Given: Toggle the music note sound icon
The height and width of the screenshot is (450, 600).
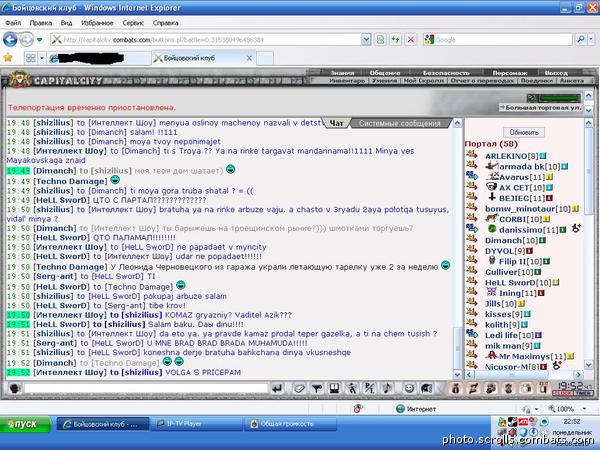Looking at the screenshot, I should [387, 389].
